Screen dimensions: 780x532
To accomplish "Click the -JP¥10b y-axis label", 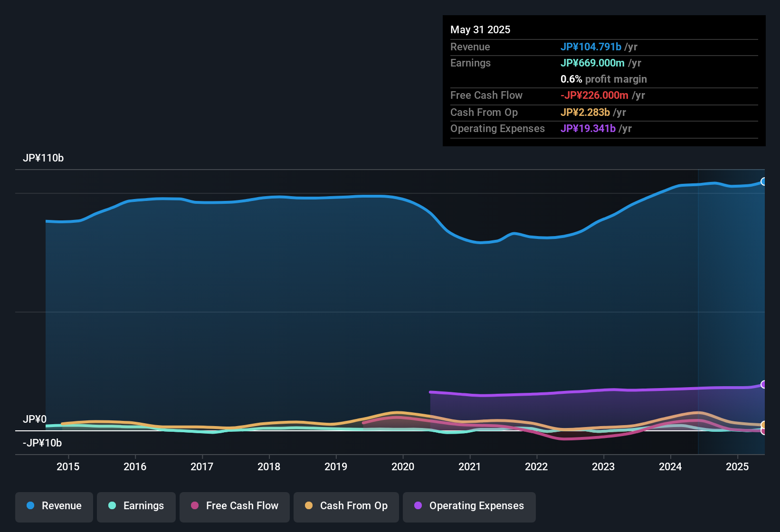I will (42, 443).
